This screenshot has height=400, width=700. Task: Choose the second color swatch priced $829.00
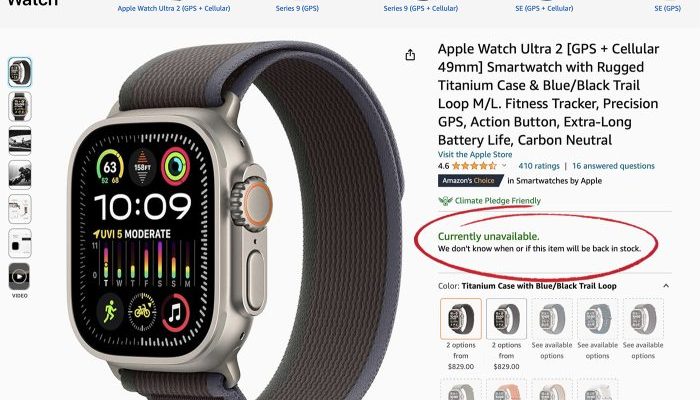click(x=506, y=319)
